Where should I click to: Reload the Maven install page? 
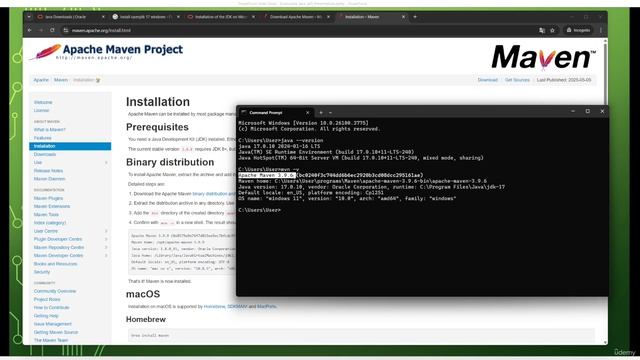(x=52, y=30)
